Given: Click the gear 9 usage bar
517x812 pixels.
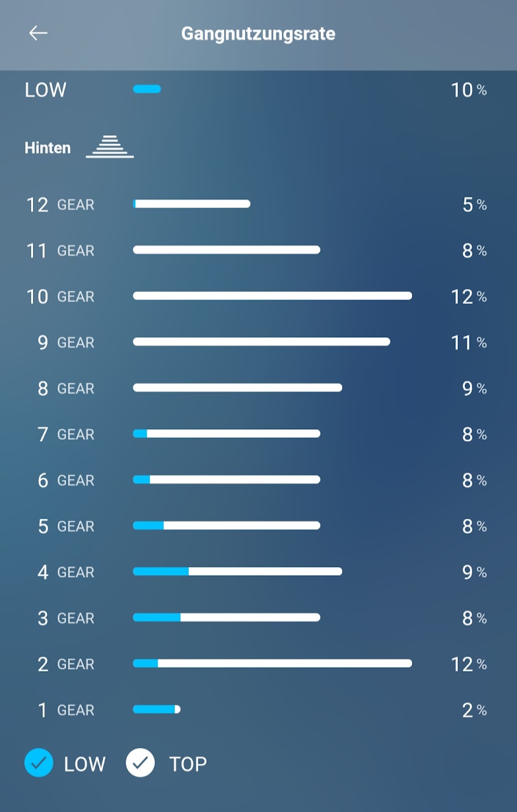Looking at the screenshot, I should (x=261, y=342).
